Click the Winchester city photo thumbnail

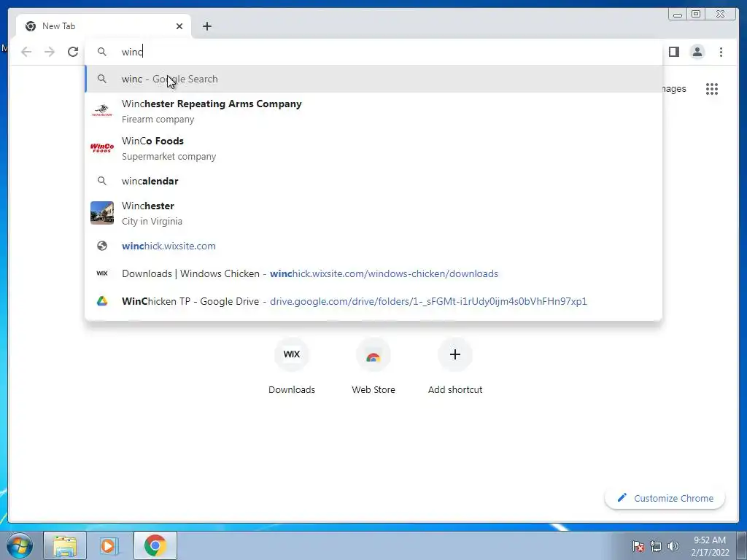pos(102,212)
